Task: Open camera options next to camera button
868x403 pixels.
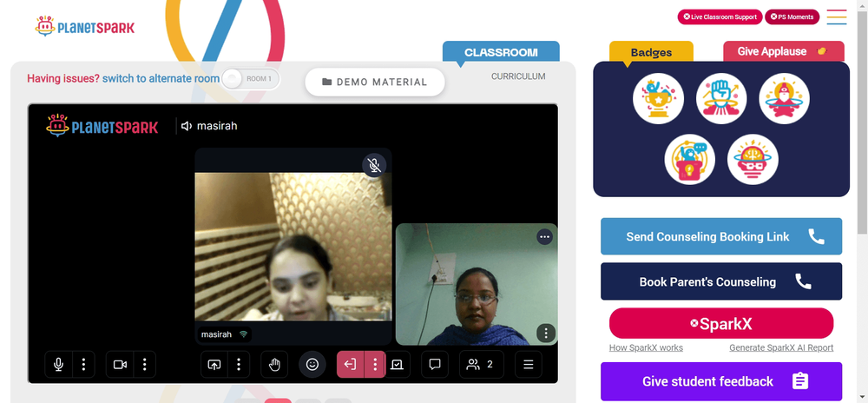Action: (x=144, y=364)
